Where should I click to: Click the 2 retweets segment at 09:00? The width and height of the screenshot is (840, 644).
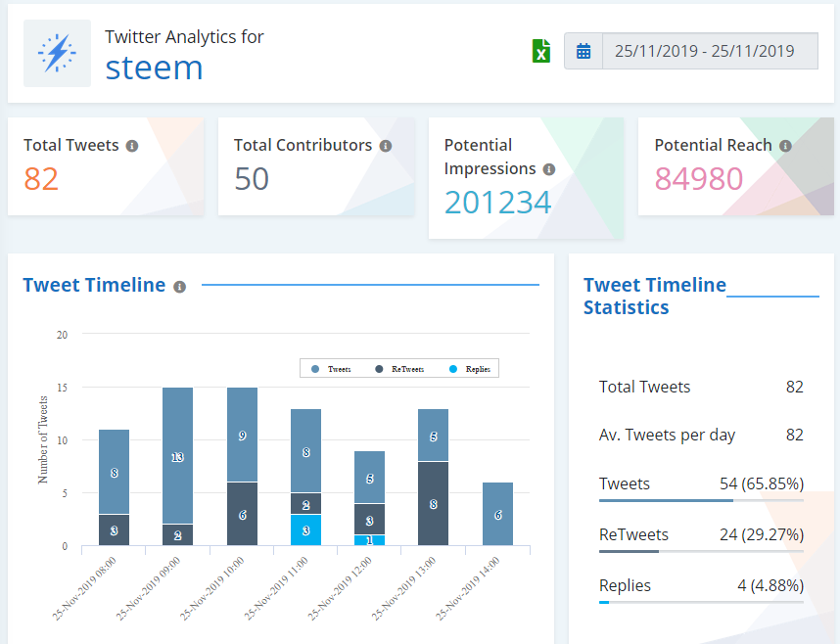(178, 535)
